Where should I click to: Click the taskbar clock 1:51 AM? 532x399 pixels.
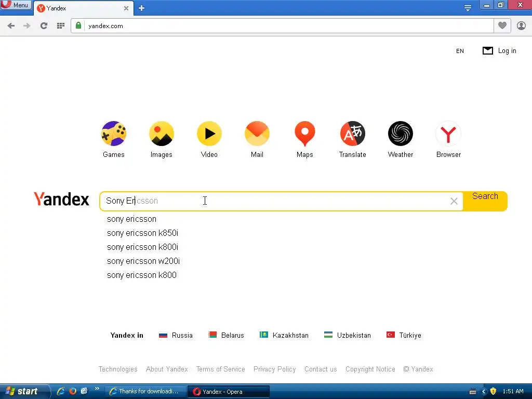[x=513, y=392]
